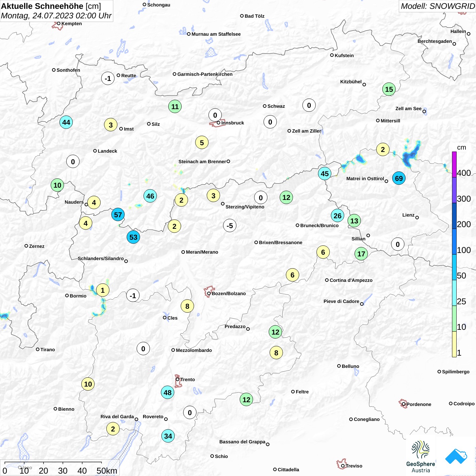The height and width of the screenshot is (476, 476).
Task: Click the station marker showing 45
Action: coord(325,174)
